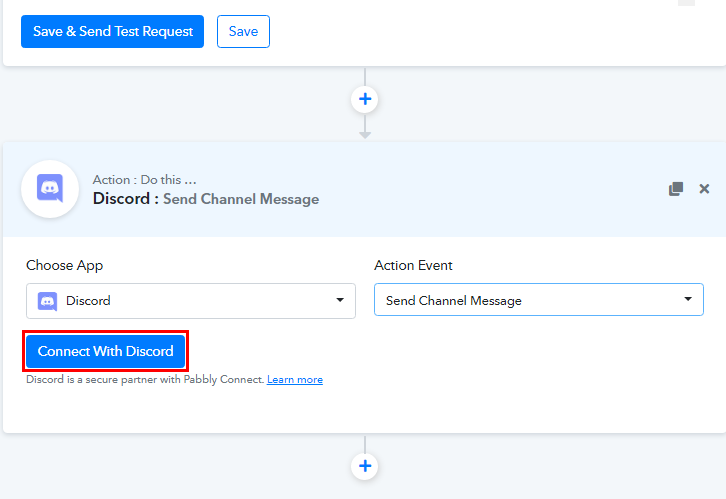Open the Learn more link
This screenshot has height=499, width=726.
coord(295,380)
